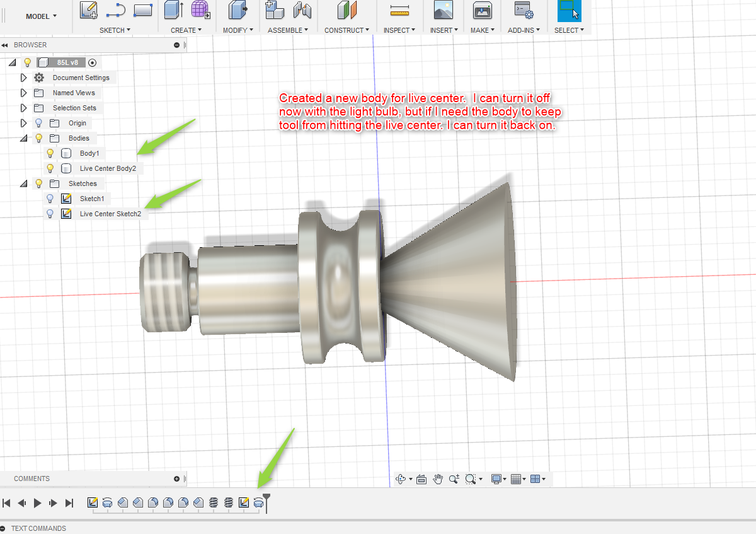756x534 pixels.
Task: Hide Body1 using its light bulb
Action: coord(50,153)
